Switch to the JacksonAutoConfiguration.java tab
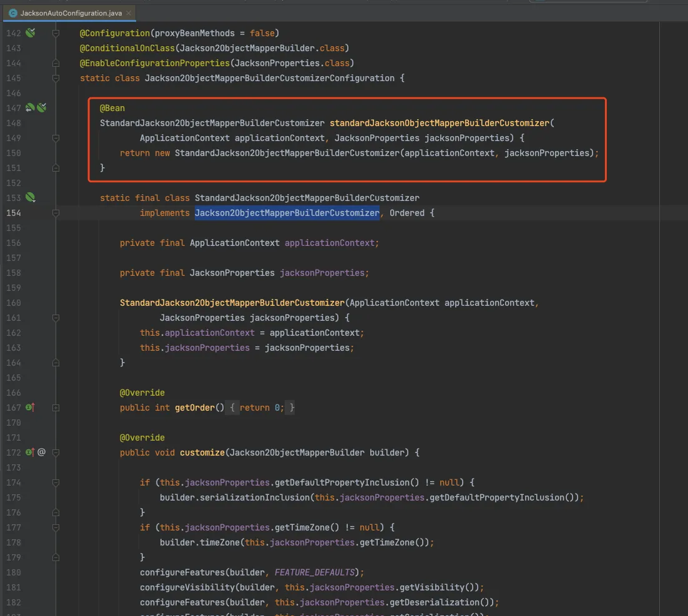The image size is (688, 616). click(x=71, y=13)
